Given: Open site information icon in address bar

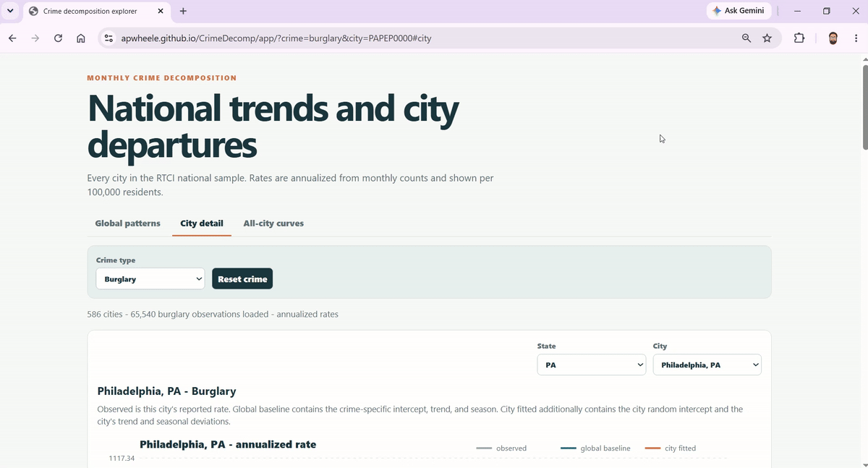Looking at the screenshot, I should [x=109, y=38].
